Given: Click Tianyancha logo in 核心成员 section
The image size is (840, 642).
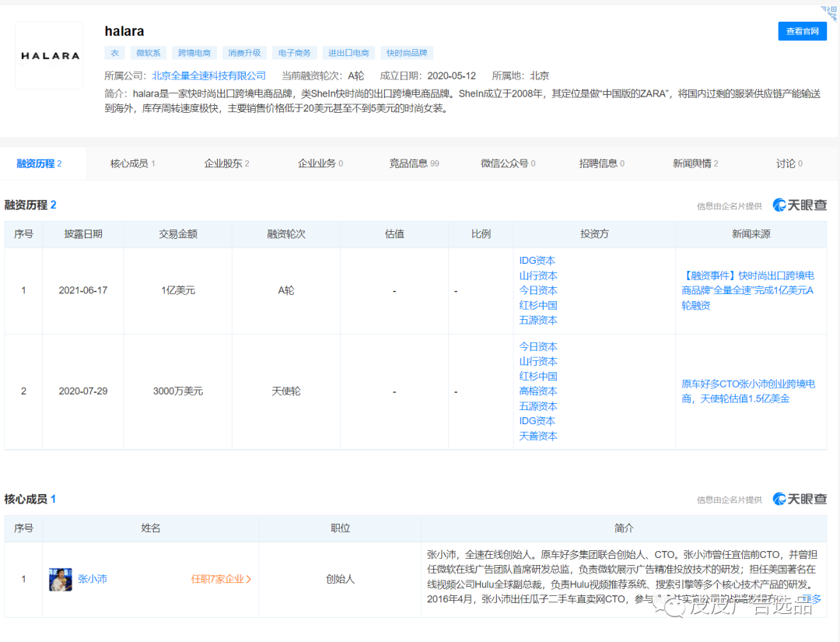Looking at the screenshot, I should point(800,499).
